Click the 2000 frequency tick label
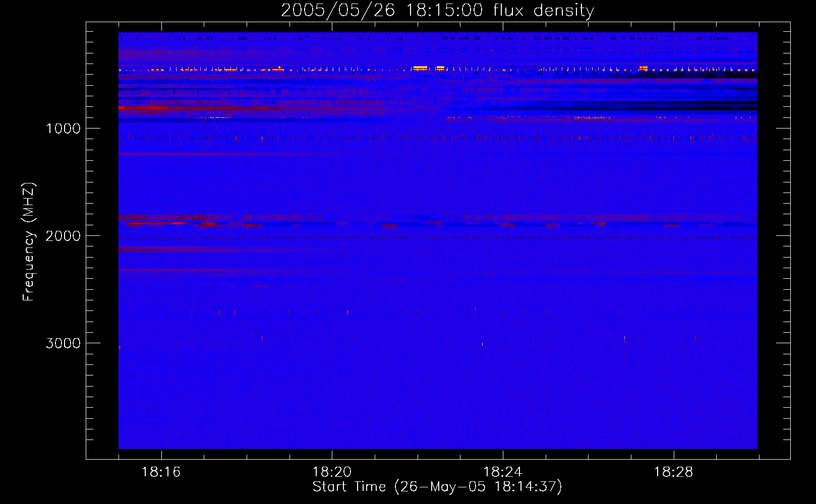 click(63, 236)
